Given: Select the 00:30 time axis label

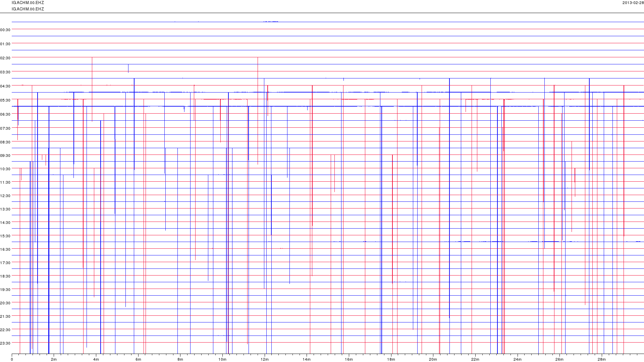Looking at the screenshot, I should (5, 30).
